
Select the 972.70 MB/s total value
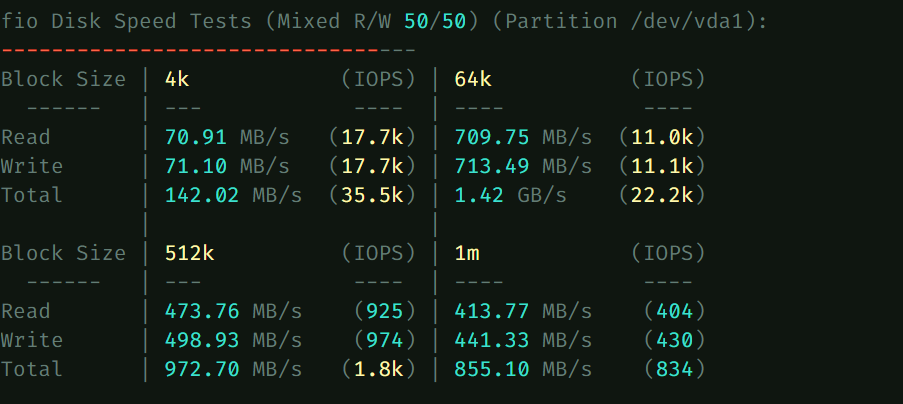(x=233, y=369)
